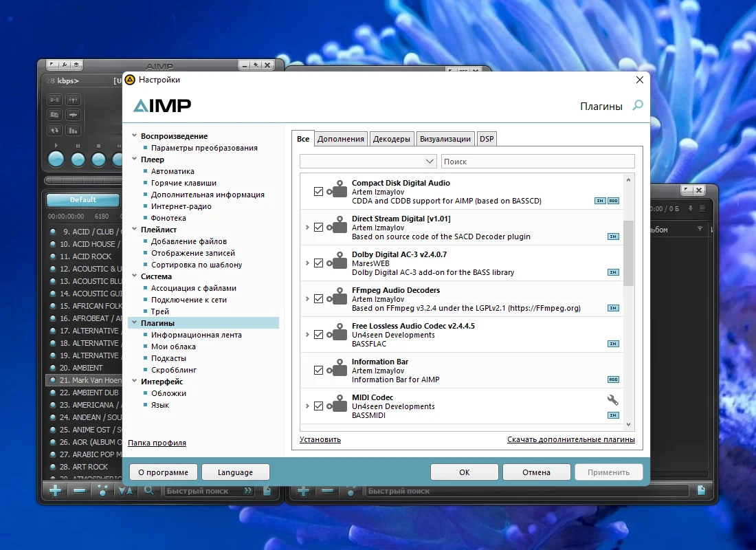Click the misc dots icon in left playlist toolbar
Image resolution: width=756 pixels, height=550 pixels.
(102, 491)
